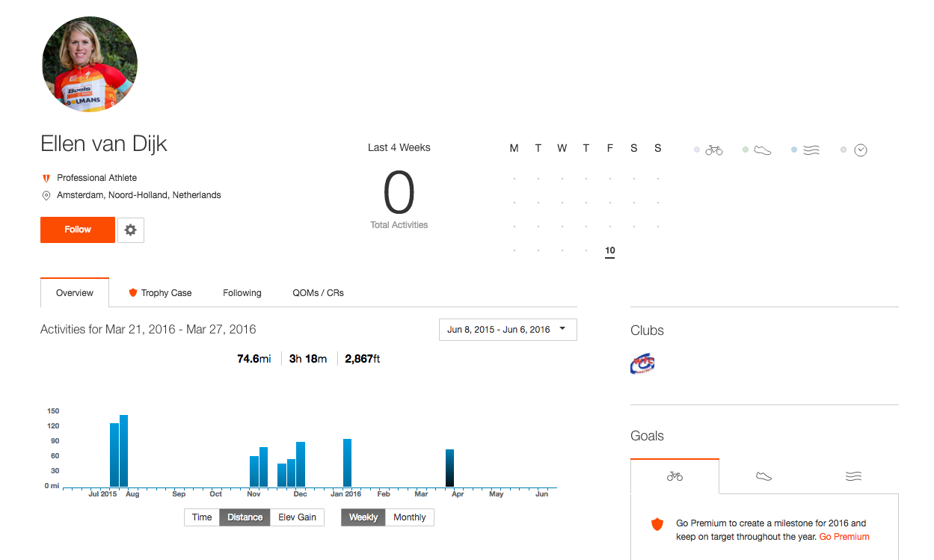The height and width of the screenshot is (560, 934).
Task: Switch to the QOMs / CRs tab
Action: point(318,293)
